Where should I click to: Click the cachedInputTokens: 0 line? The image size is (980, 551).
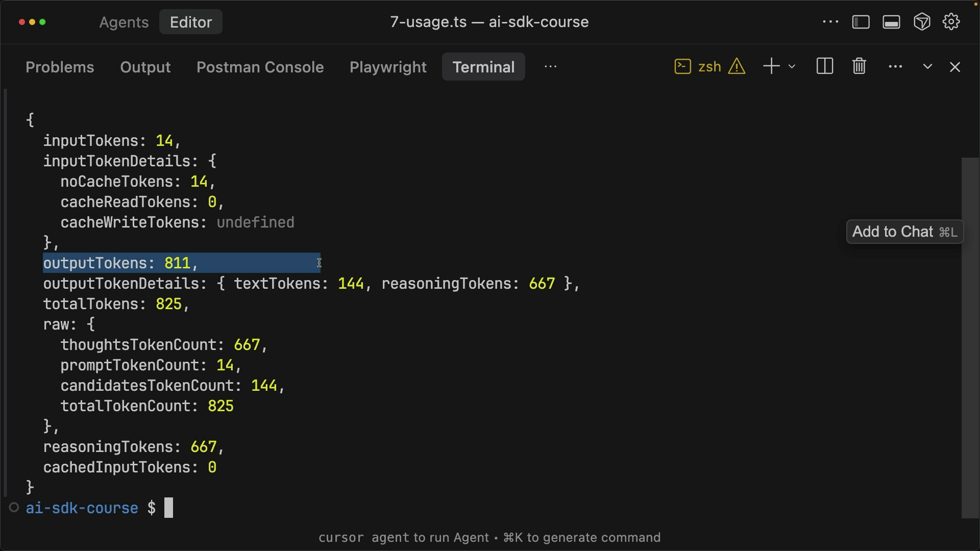coord(130,467)
